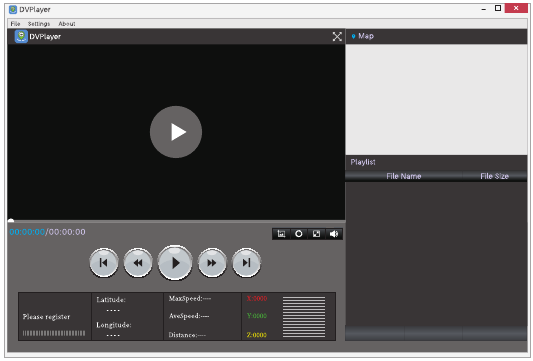
Task: Click the current time display 00:00:00
Action: click(x=27, y=232)
